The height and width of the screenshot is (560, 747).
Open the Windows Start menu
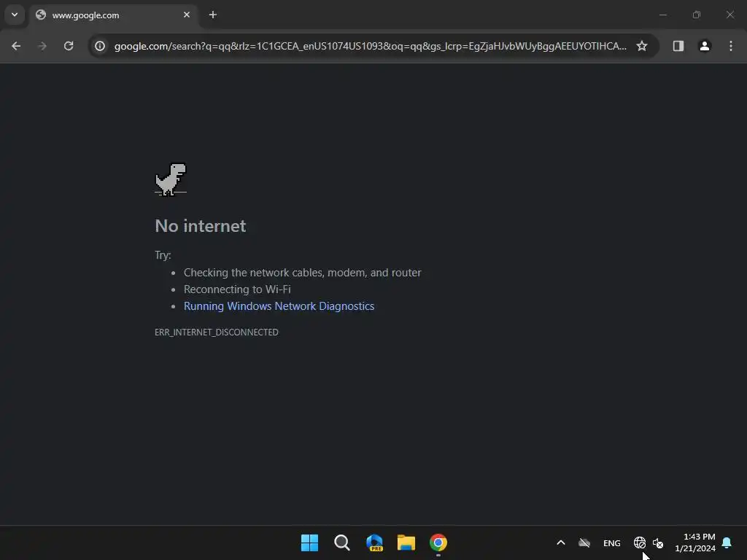(309, 542)
